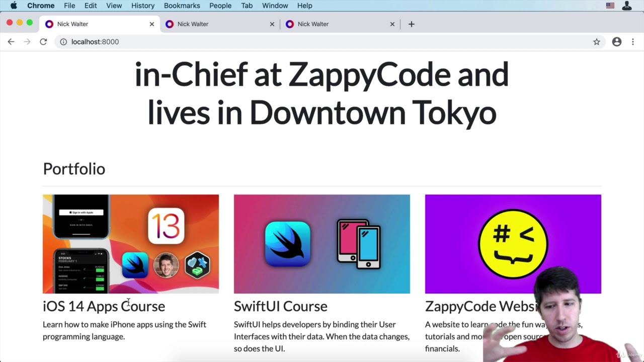Click the 'SwiftUI helps developers' description text
Screen dimensions: 644x362
pos(321,336)
